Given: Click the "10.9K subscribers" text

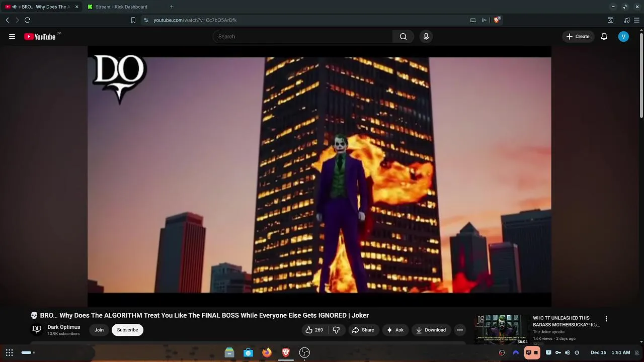Looking at the screenshot, I should pos(63,334).
